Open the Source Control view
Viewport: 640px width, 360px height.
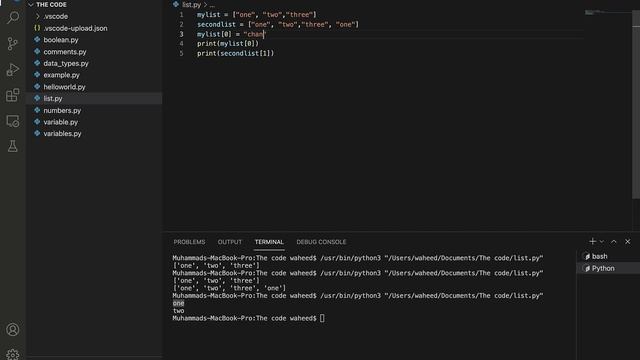tap(13, 43)
